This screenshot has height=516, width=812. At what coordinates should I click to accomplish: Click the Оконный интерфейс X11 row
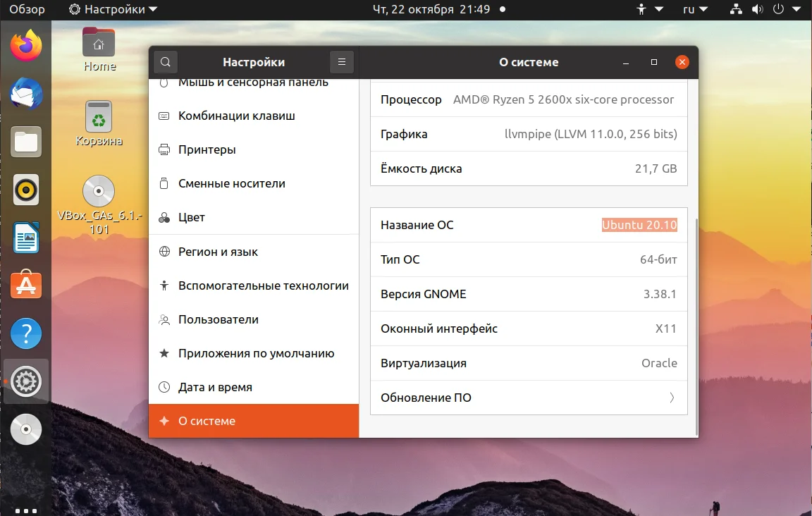pyautogui.click(x=529, y=328)
